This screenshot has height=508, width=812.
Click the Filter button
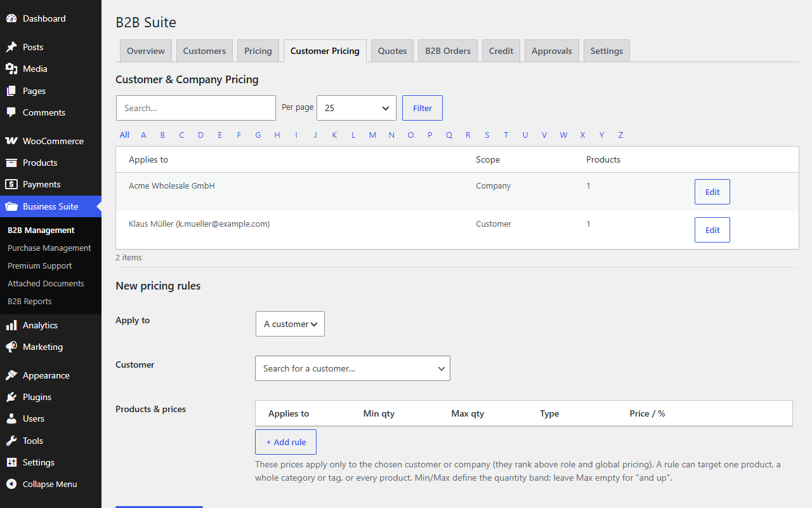pos(422,108)
